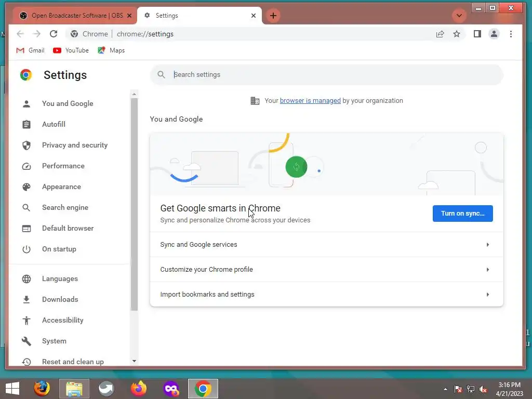Open Default browser settings
The height and width of the screenshot is (399, 532).
[68, 229]
